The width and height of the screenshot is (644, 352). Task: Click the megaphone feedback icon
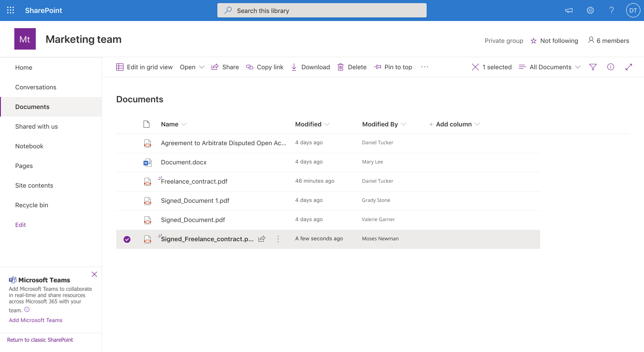tap(569, 10)
